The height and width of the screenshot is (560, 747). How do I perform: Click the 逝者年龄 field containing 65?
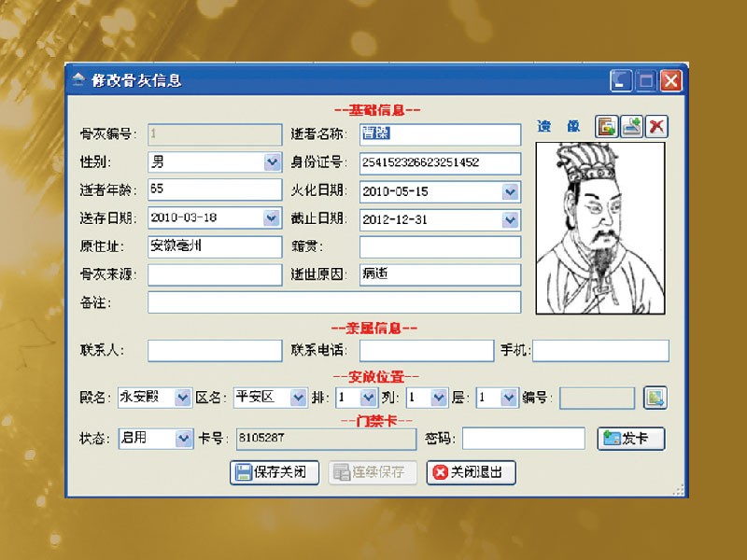(215, 189)
